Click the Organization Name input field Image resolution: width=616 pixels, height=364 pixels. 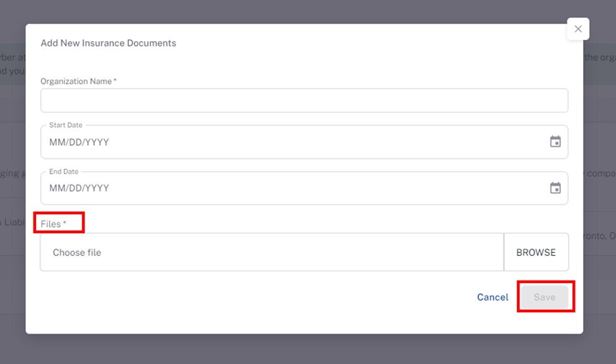tap(304, 100)
